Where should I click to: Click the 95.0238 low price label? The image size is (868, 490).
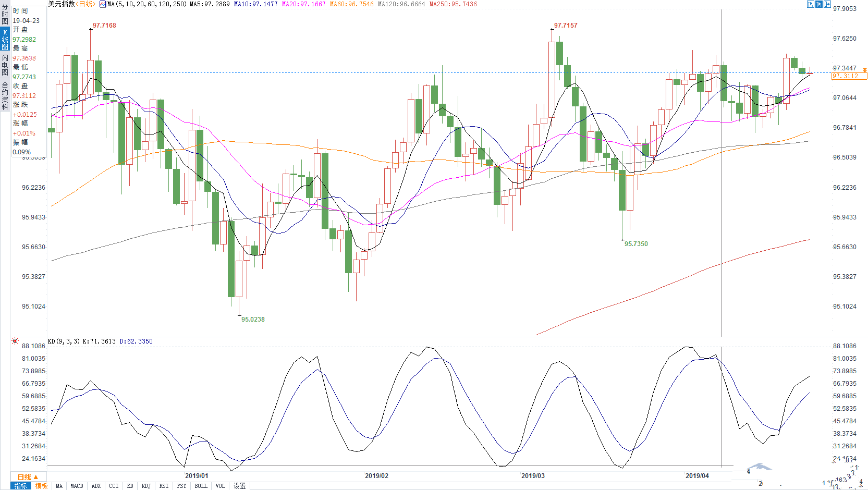click(x=253, y=320)
